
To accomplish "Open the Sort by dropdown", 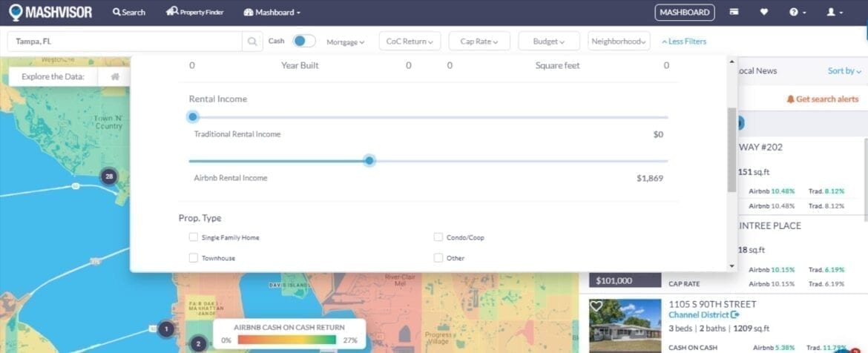I will (844, 71).
